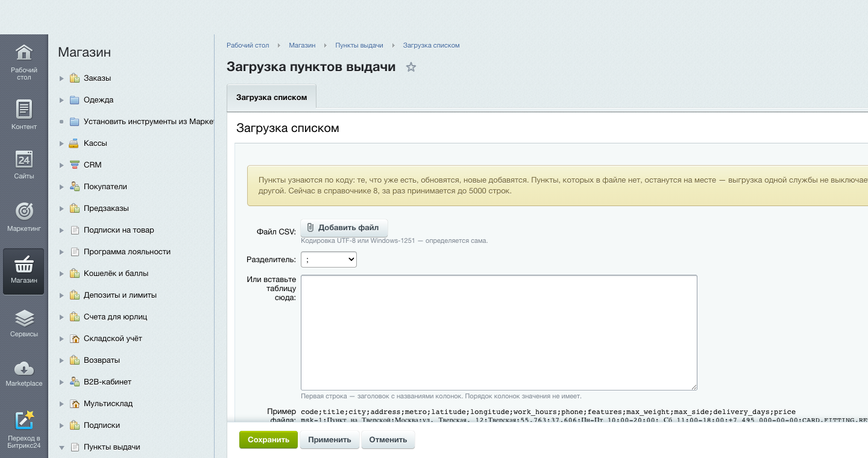The image size is (868, 458).
Task: Click the CRM funnel icon
Action: pos(74,165)
